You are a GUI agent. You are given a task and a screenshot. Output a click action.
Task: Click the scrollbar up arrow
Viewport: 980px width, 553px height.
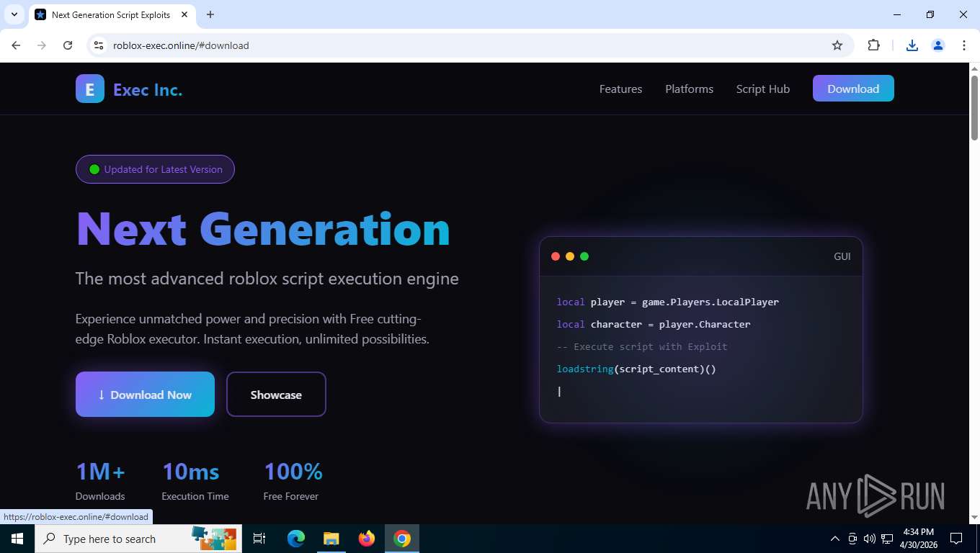pos(974,68)
